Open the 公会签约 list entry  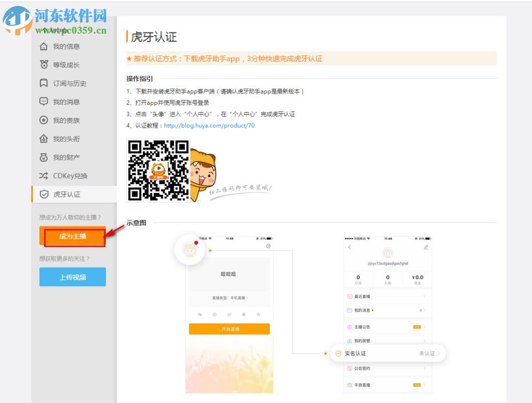(387, 368)
